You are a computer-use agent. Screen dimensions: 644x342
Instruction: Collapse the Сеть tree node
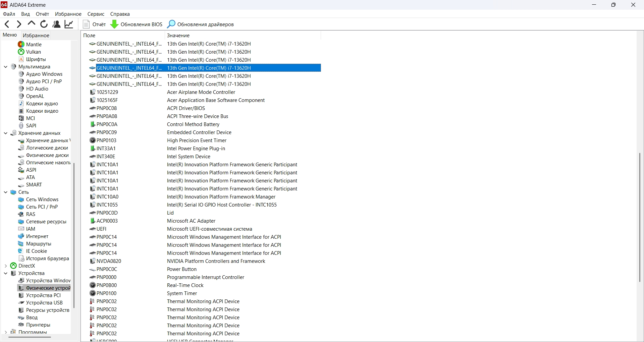[x=6, y=192]
